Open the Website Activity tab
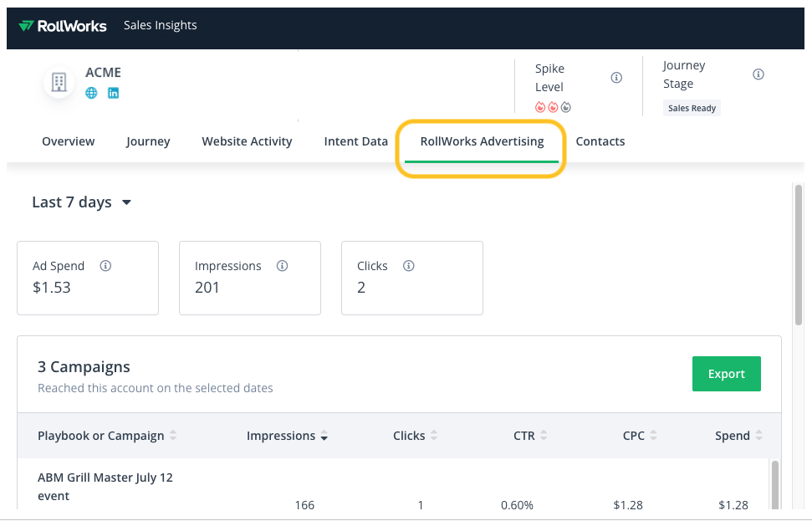This screenshot has height=521, width=812. (247, 141)
